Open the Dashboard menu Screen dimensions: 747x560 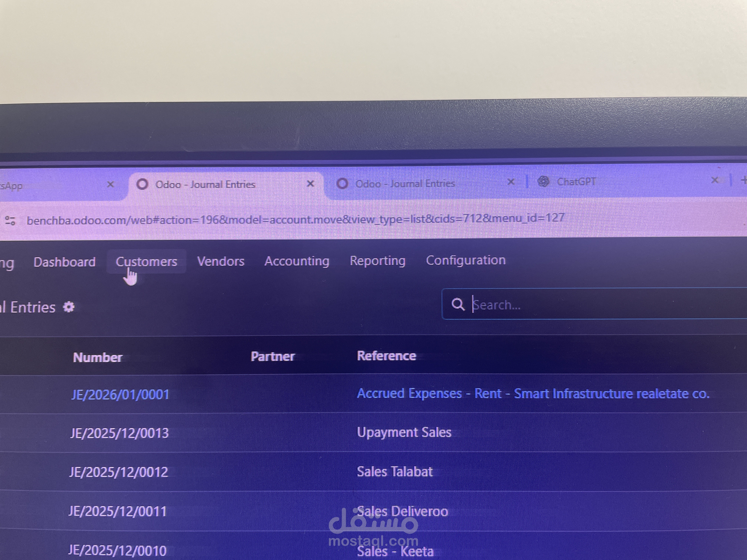click(x=64, y=262)
